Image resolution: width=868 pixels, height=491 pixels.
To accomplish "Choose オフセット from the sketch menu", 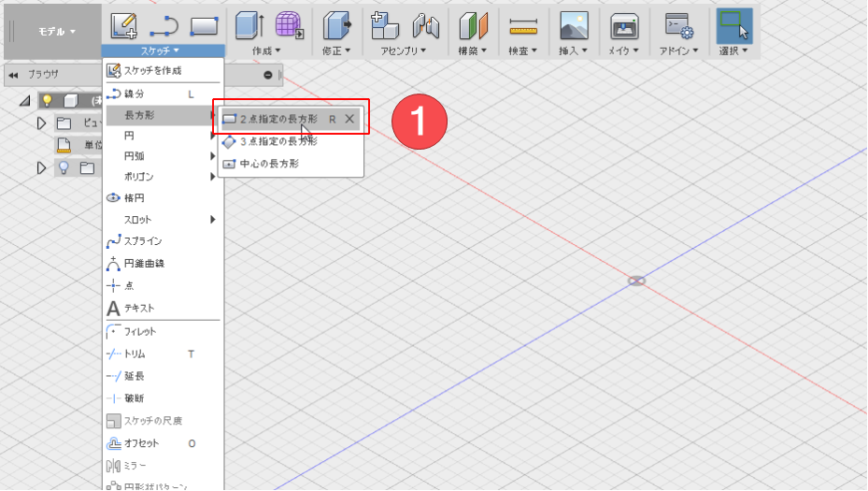I will pyautogui.click(x=164, y=443).
